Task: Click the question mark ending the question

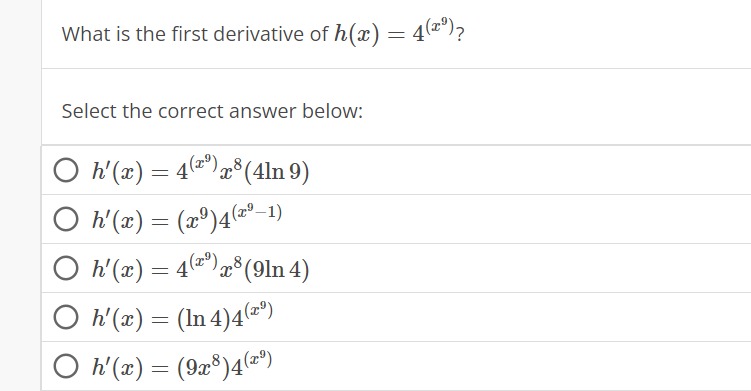Action: point(460,35)
